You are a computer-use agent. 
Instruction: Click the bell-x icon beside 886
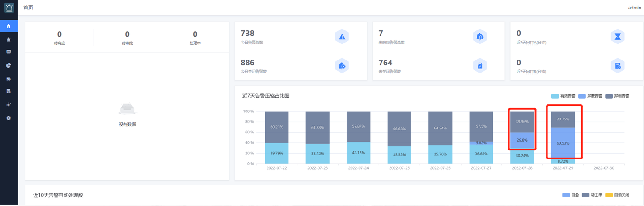[342, 66]
